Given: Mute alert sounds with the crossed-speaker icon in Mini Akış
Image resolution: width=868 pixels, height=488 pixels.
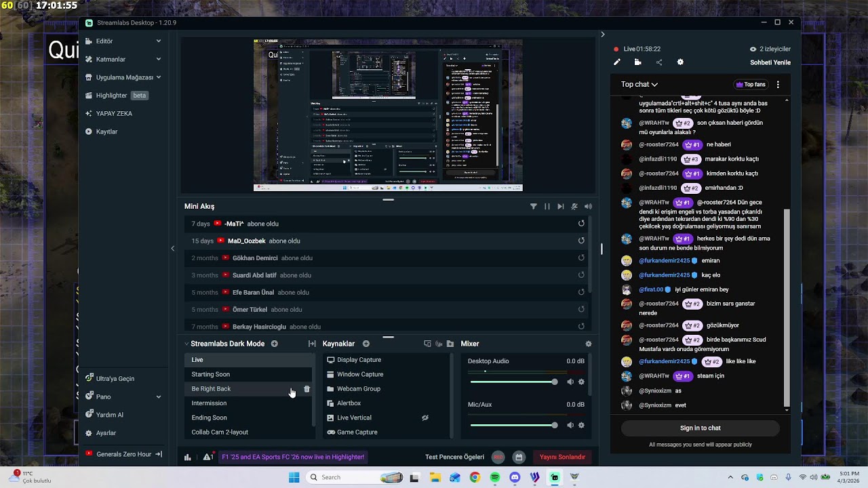Looking at the screenshot, I should click(574, 206).
